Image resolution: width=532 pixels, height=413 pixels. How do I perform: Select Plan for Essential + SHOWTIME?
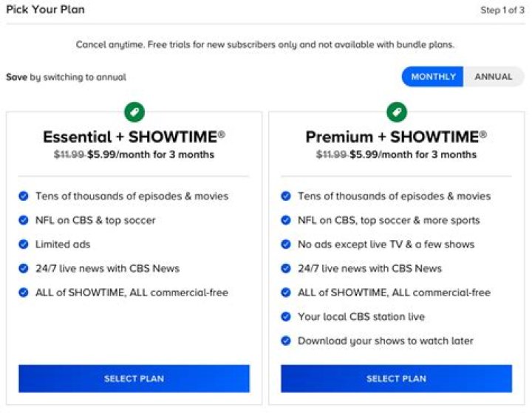pyautogui.click(x=134, y=378)
